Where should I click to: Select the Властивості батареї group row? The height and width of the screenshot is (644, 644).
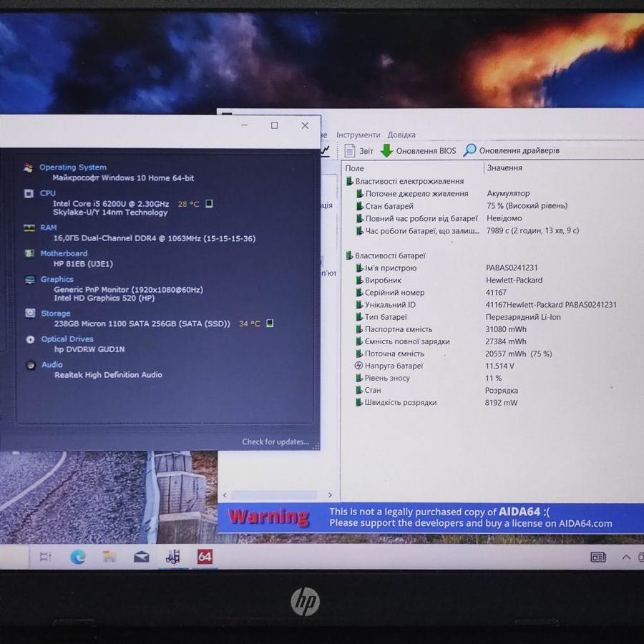pos(385,255)
